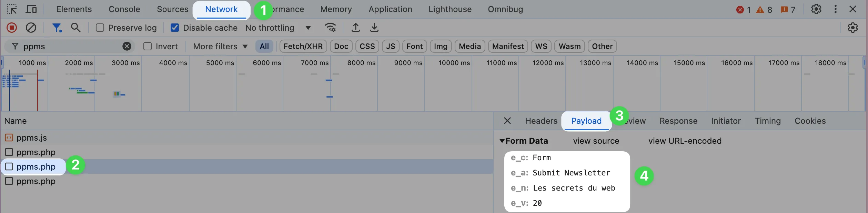Filter by Other requests
Viewport: 868px width, 213px height.
tap(602, 46)
